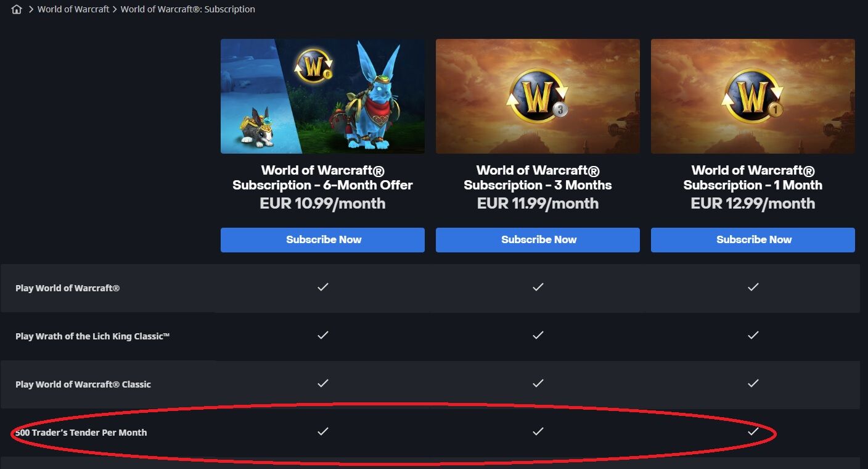Image resolution: width=868 pixels, height=469 pixels.
Task: Click the 6-Month Offer bunny image
Action: pos(322,96)
